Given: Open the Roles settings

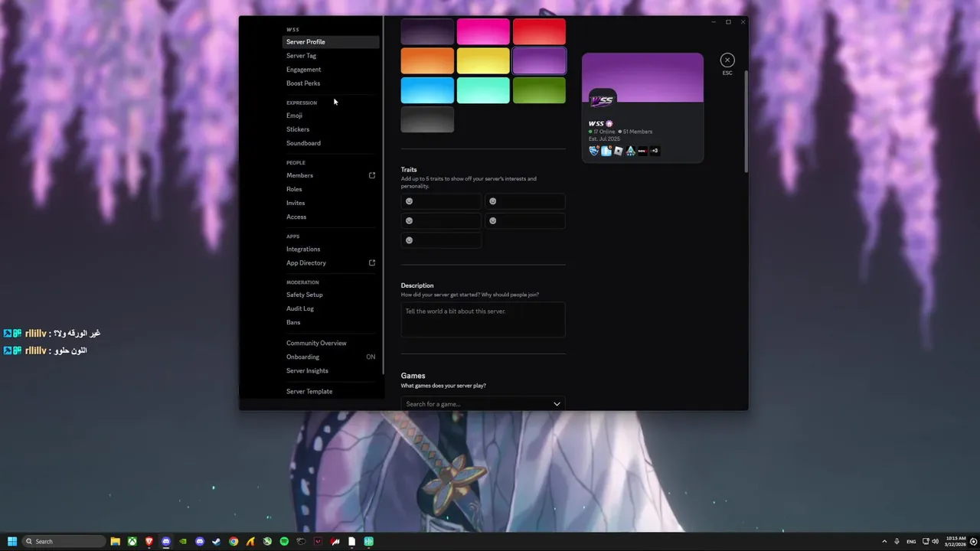Looking at the screenshot, I should click(x=331, y=189).
